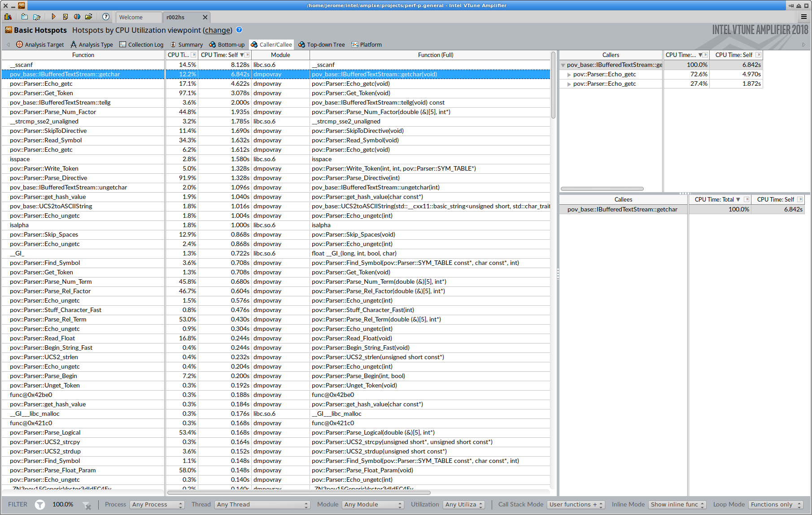Screen dimensions: 812x515
Task: Open the Call Stack Mode dropdown
Action: point(576,505)
